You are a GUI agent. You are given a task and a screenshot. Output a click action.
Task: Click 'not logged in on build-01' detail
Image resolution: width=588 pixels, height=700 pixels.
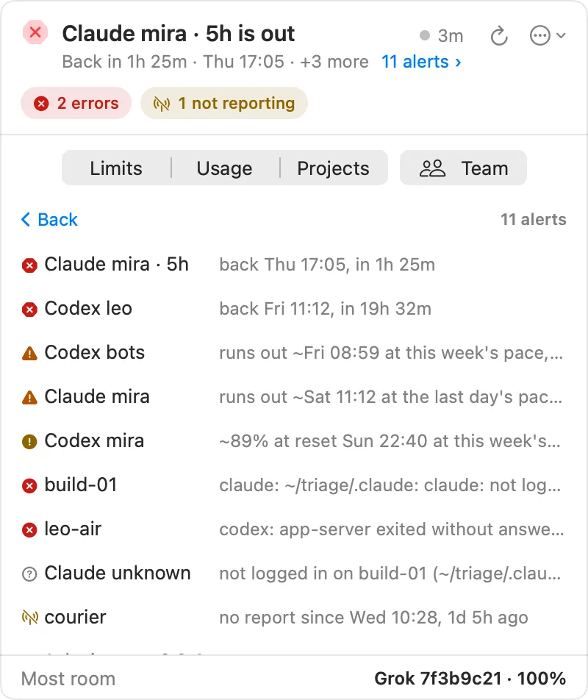(x=390, y=574)
